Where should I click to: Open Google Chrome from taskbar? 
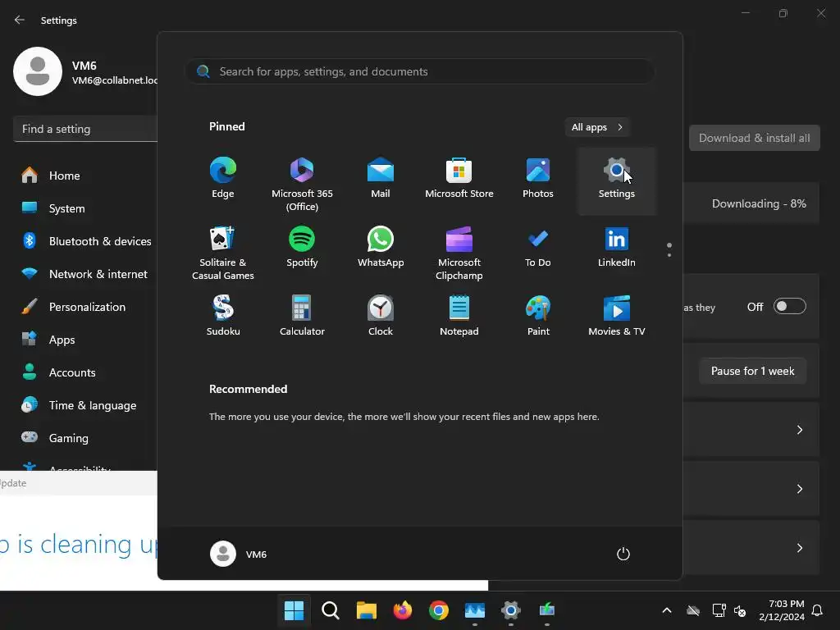click(x=438, y=610)
